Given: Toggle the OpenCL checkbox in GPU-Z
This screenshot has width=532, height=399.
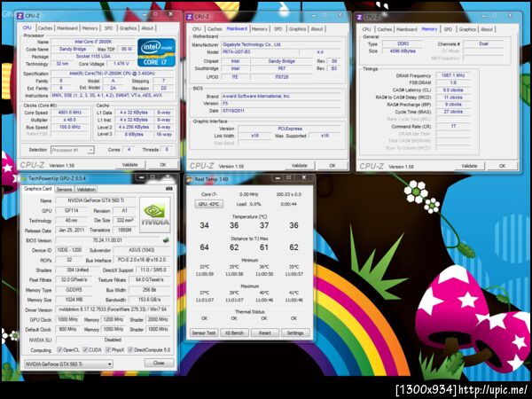Looking at the screenshot, I should 59,350.
